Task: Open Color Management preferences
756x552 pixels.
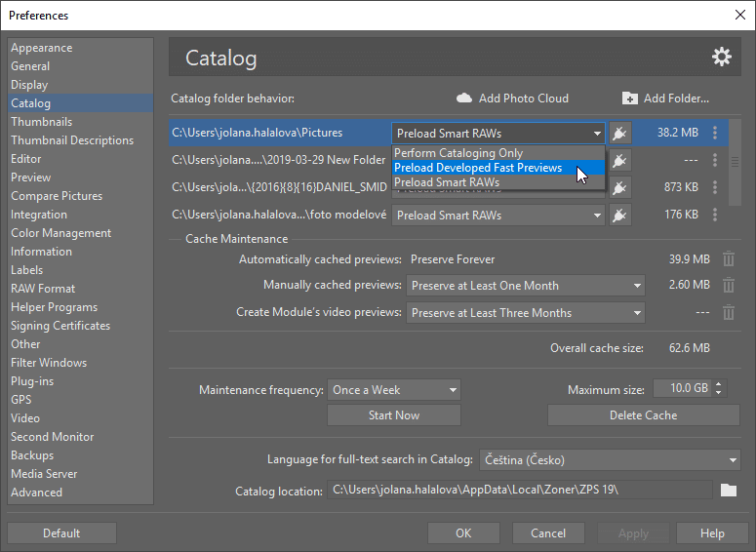Action: pyautogui.click(x=81, y=233)
